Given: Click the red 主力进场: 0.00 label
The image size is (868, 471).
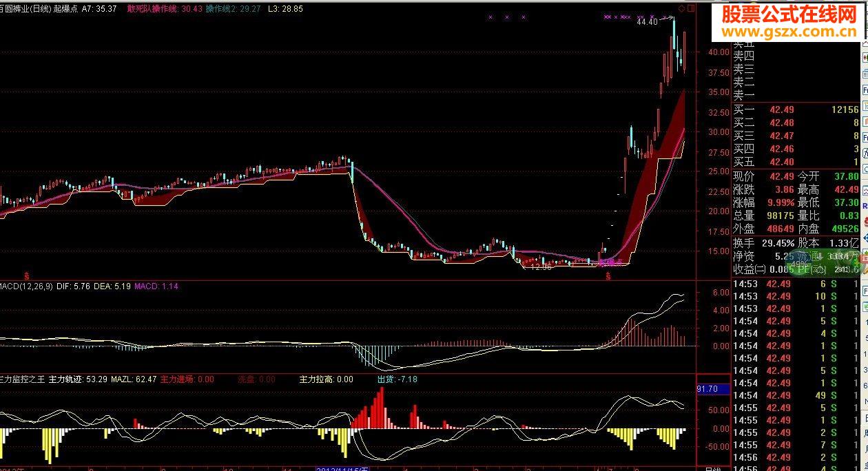Looking at the screenshot, I should coord(187,379).
